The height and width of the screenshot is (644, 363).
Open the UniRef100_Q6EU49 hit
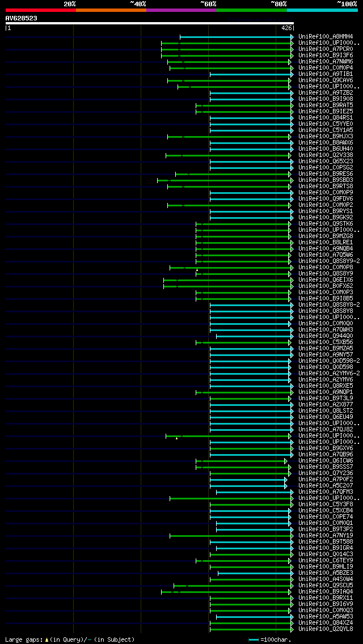point(326,417)
